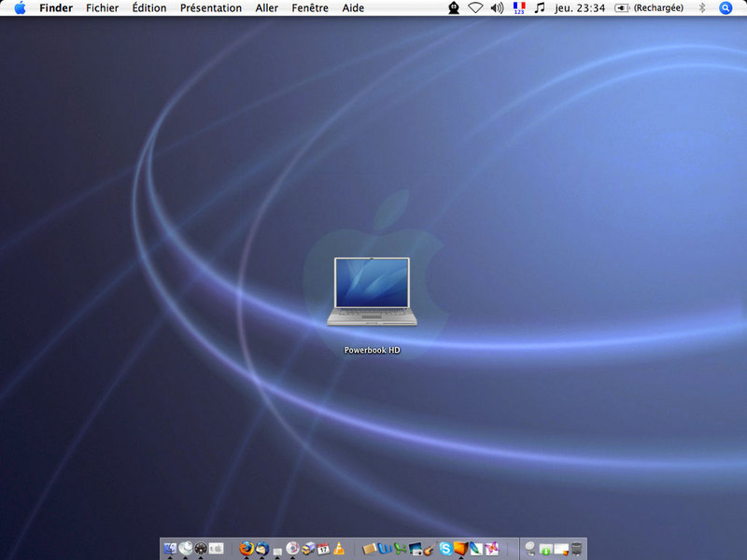Screen dimensions: 747x560
Task: Open the delivery truck app in Dock
Action: pyautogui.click(x=308, y=549)
